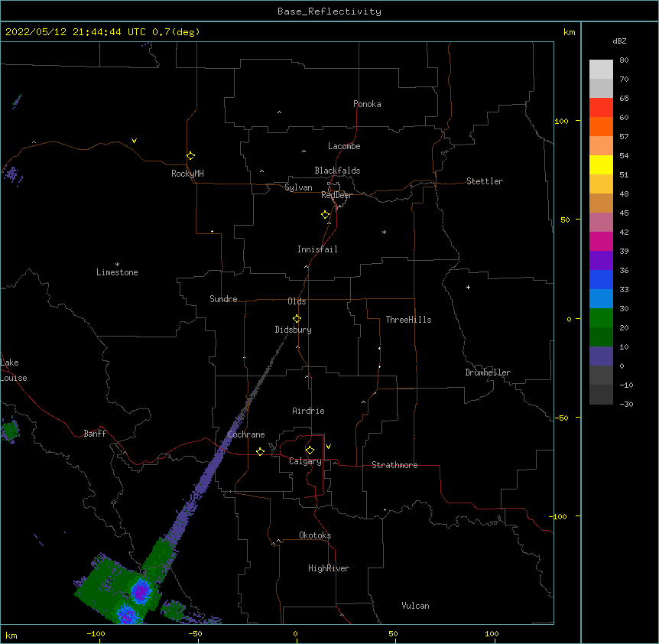Click the -30 value at bottom of legend
Viewport: 659px width, 644px height.
coord(626,404)
